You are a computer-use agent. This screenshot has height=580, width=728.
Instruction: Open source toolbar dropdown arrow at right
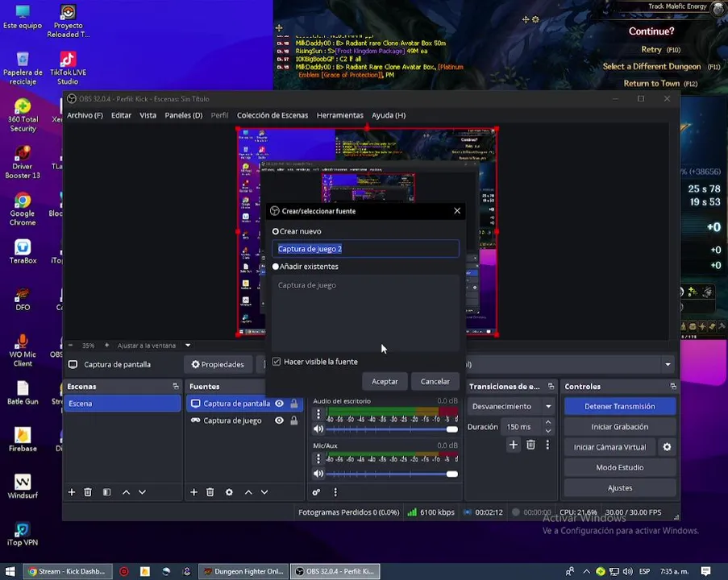(x=668, y=364)
